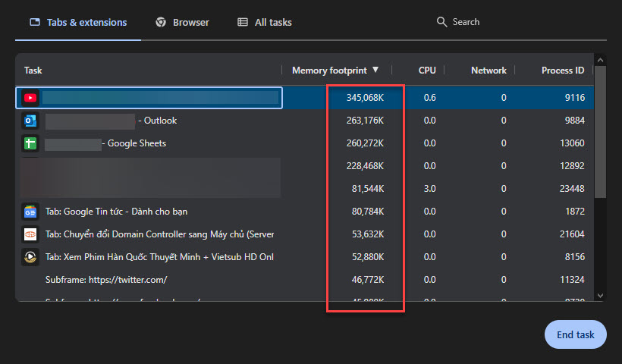This screenshot has width=622, height=364.
Task: Click the Google Tin tức tab icon
Action: (30, 212)
